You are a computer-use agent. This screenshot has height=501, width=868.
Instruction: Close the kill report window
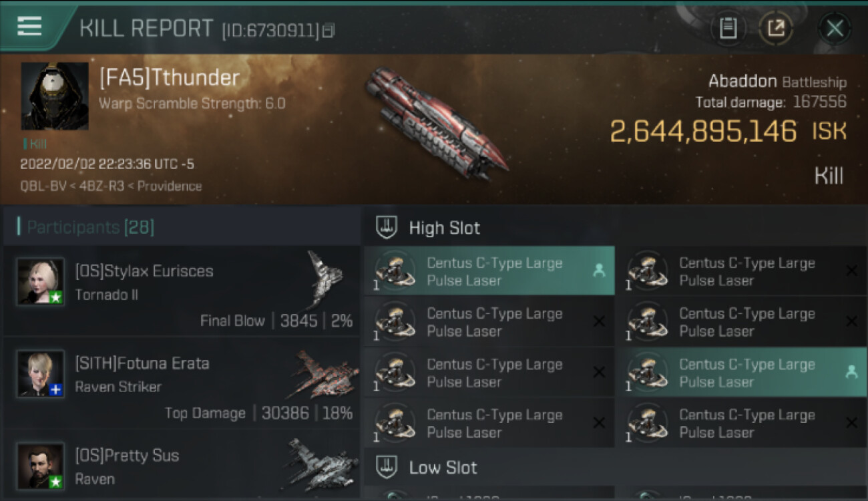(835, 29)
